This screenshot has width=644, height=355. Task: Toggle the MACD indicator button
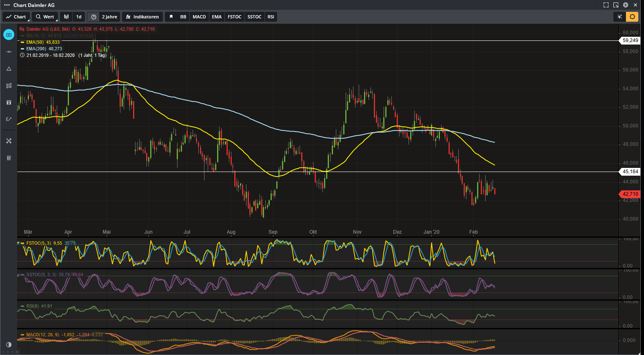199,17
